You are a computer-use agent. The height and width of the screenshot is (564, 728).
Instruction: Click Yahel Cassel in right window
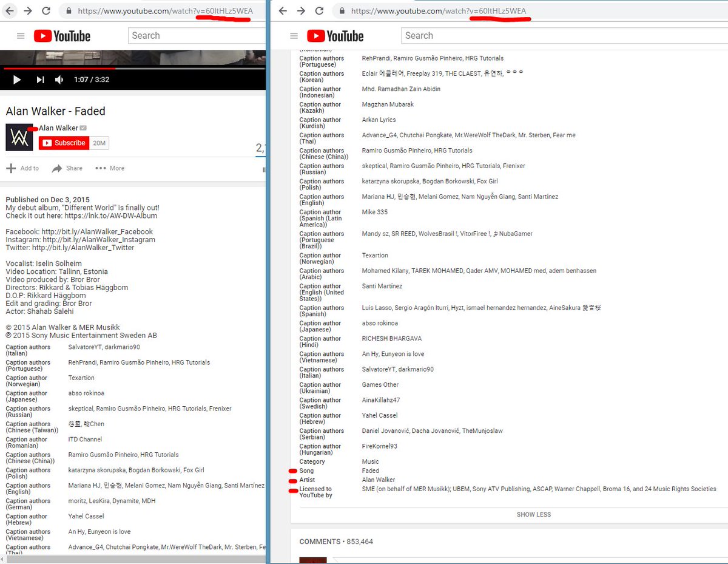pos(380,415)
